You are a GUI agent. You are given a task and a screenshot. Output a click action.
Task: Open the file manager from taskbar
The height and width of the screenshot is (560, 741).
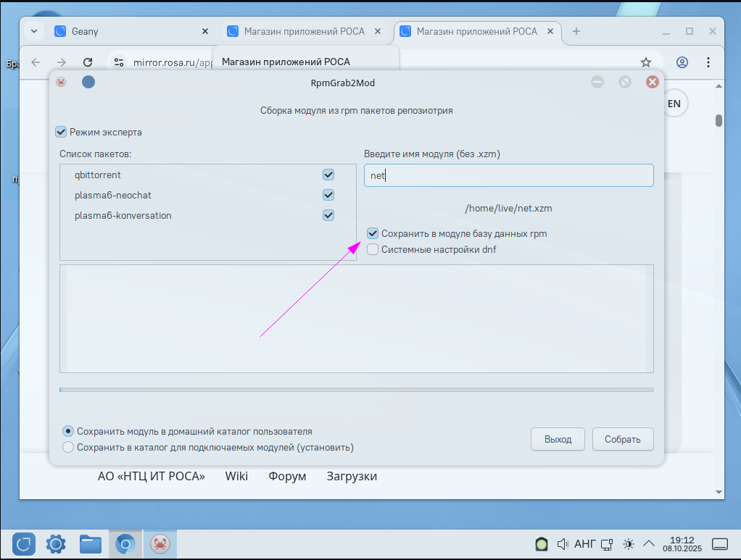click(x=90, y=544)
